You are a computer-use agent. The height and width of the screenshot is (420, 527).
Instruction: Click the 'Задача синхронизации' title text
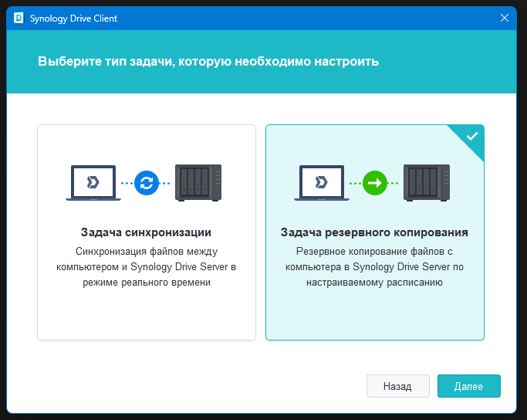coord(146,232)
